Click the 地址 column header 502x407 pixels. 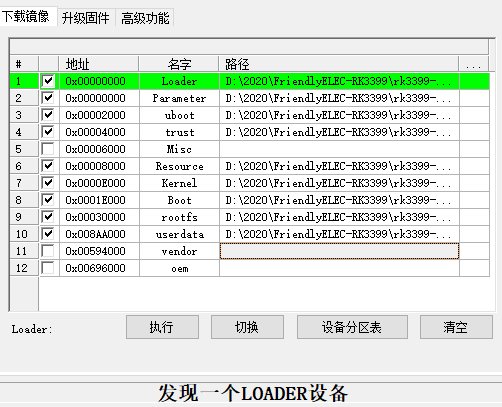click(99, 64)
